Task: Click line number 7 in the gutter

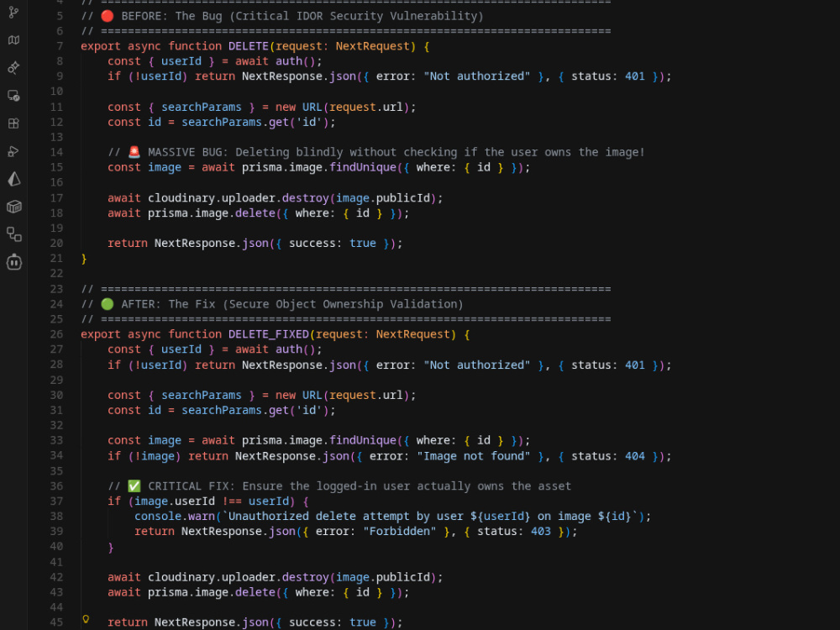Action: pyautogui.click(x=60, y=46)
